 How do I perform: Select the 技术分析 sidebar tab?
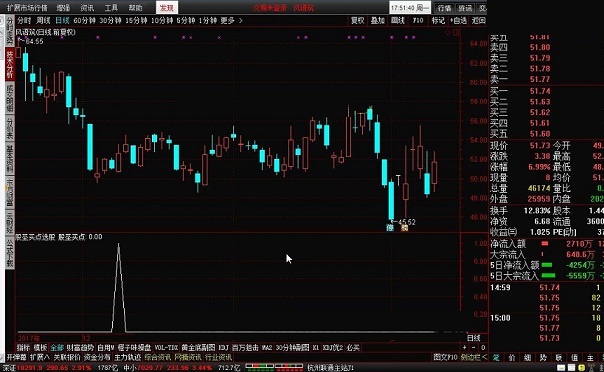pyautogui.click(x=10, y=64)
